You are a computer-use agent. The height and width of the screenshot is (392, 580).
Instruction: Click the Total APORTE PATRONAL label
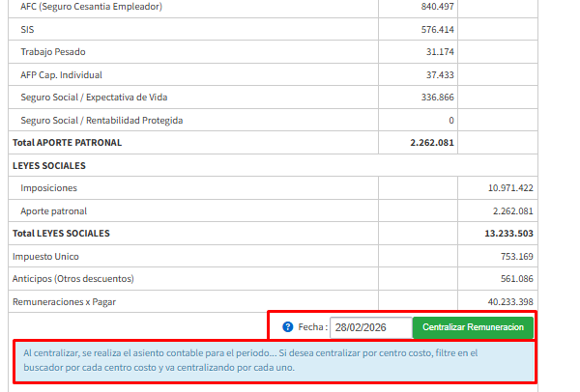pyautogui.click(x=67, y=143)
